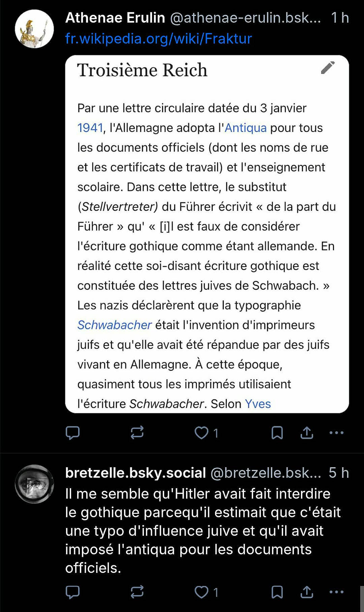
Task: Share Athenae Erulin's post
Action: [307, 433]
